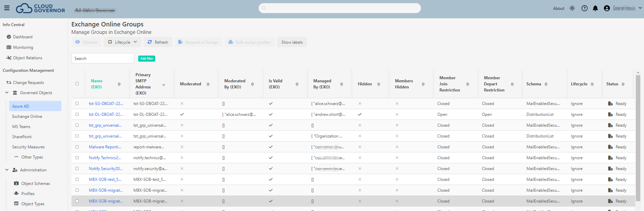644x211 pixels.
Task: Open the hamburger navigation menu
Action: click(x=7, y=8)
